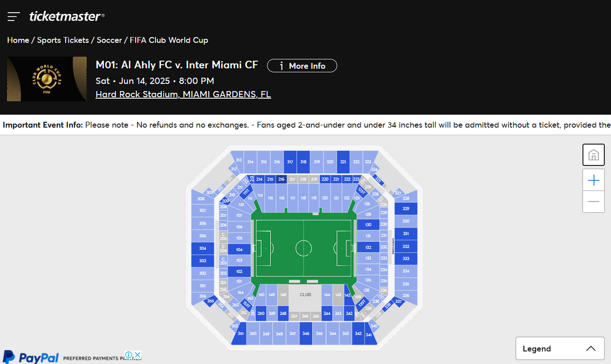Close the PayPal advertisement
The image size is (611, 364).
click(137, 355)
